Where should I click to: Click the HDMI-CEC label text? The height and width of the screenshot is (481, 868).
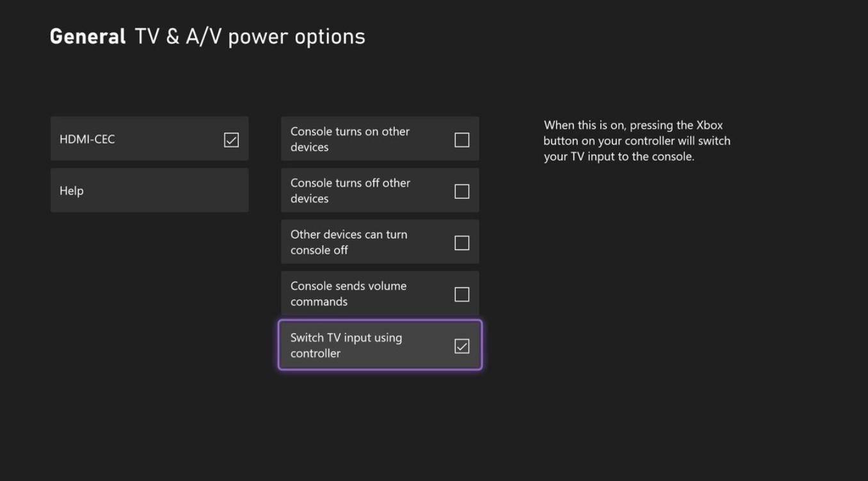pos(87,139)
